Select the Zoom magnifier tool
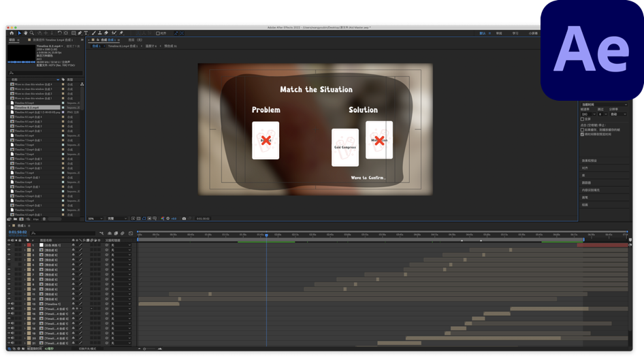The height and width of the screenshot is (358, 644). click(31, 33)
